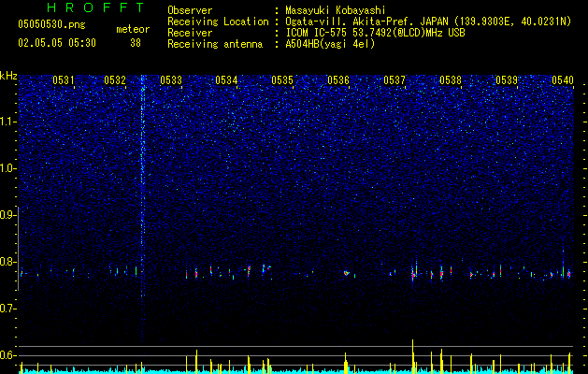
Task: Click the kHz axis unit label
Action: click(8, 76)
